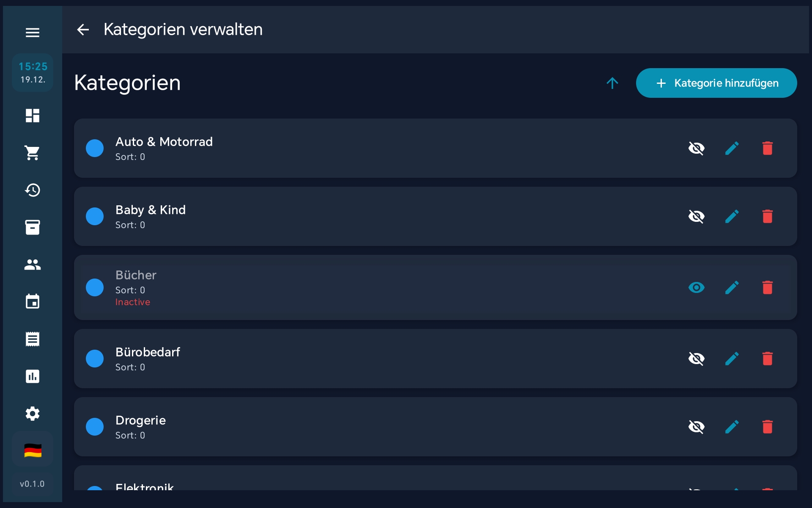Image resolution: width=812 pixels, height=508 pixels.
Task: Click the inventory archive icon in sidebar
Action: click(x=33, y=227)
